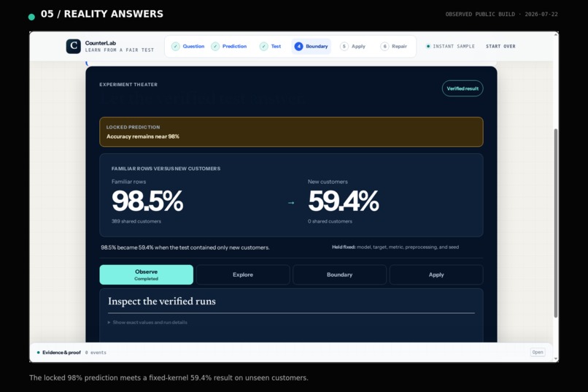This screenshot has width=588, height=392.
Task: Expand Show exact values and run details
Action: [x=147, y=322]
